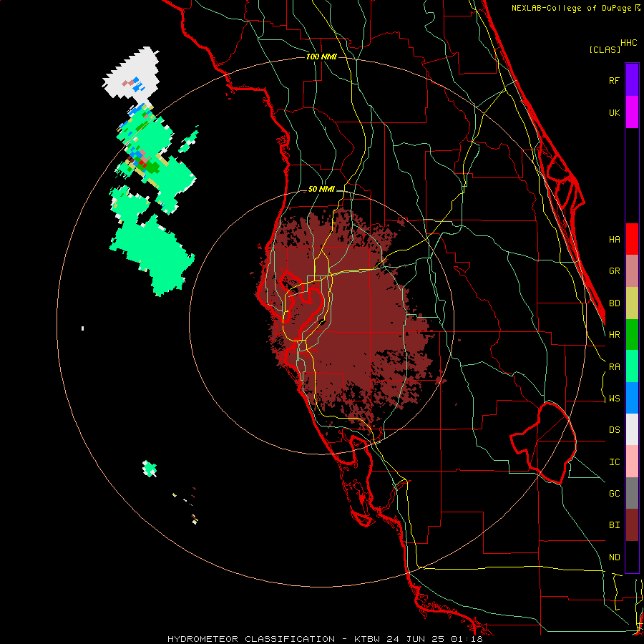Click the 24 JUN 25 date stamp
Viewport: 644px width, 644px height.
[x=415, y=639]
